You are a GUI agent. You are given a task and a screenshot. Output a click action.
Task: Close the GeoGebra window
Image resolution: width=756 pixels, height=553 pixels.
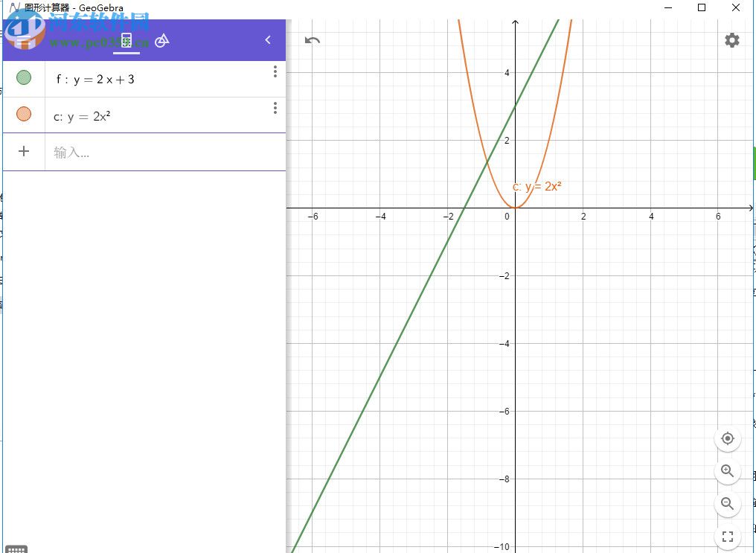(736, 7)
